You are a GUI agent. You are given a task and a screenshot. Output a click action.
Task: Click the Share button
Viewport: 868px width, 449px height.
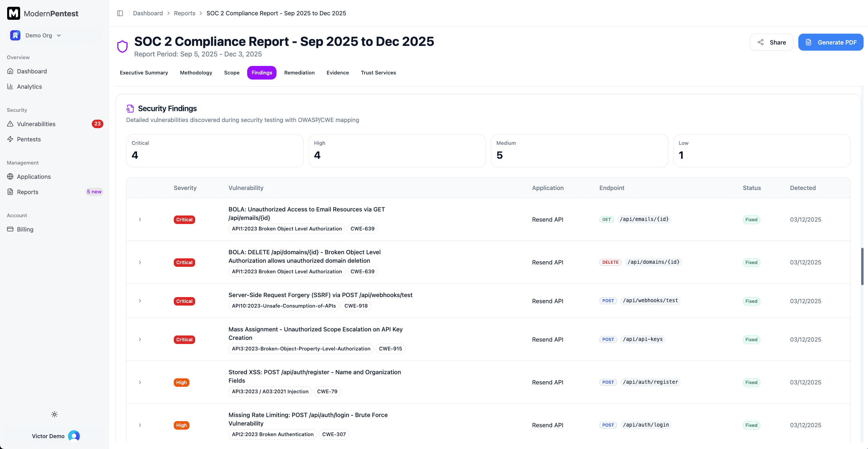(x=771, y=42)
